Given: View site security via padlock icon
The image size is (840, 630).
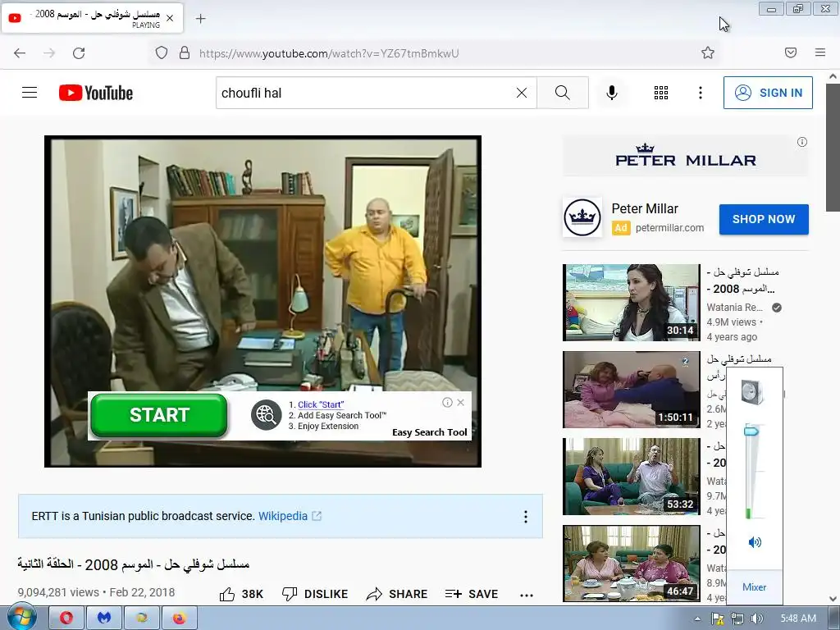Looking at the screenshot, I should point(185,53).
